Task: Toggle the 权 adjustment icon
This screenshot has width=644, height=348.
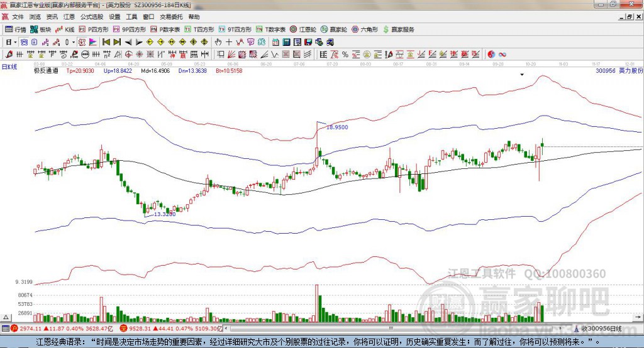Action: pyautogui.click(x=82, y=42)
